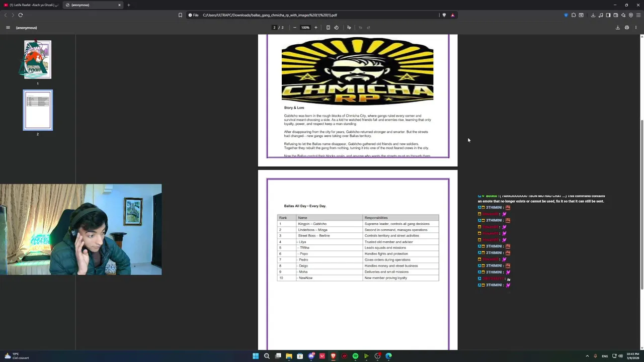Open the annotate draw tool in PDF toolbar
This screenshot has height=362, width=644.
coord(349,28)
